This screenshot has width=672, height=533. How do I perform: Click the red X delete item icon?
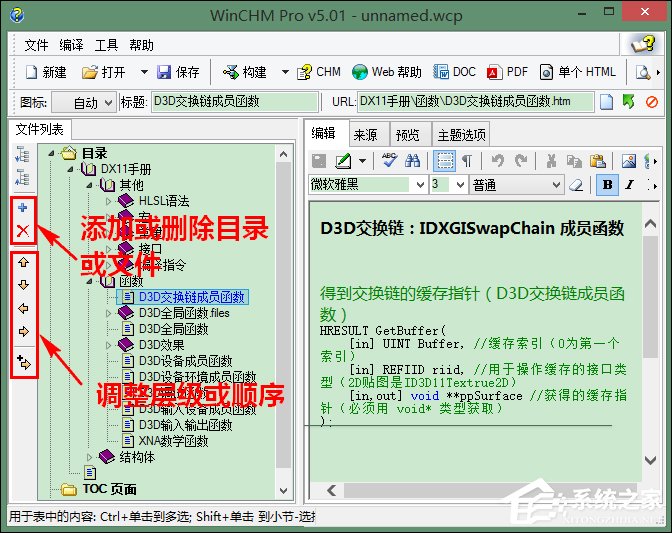23,231
